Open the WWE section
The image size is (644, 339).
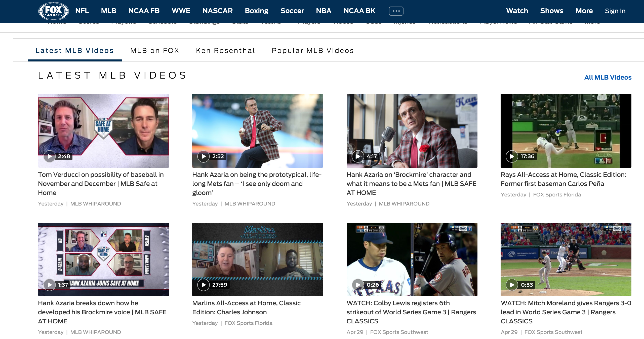tap(181, 11)
